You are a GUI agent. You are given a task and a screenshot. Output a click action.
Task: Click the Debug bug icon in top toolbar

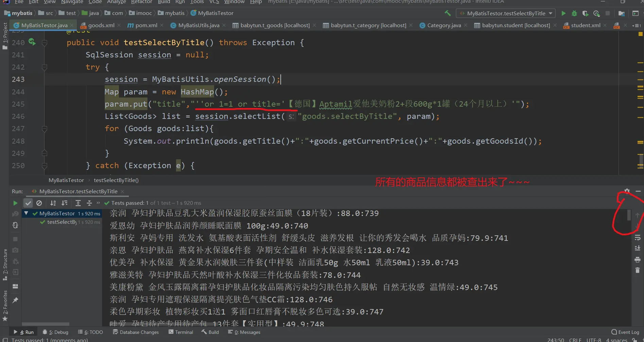tap(574, 13)
